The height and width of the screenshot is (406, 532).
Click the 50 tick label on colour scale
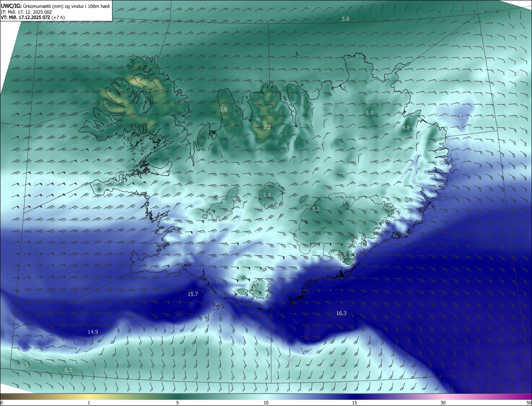(x=529, y=403)
